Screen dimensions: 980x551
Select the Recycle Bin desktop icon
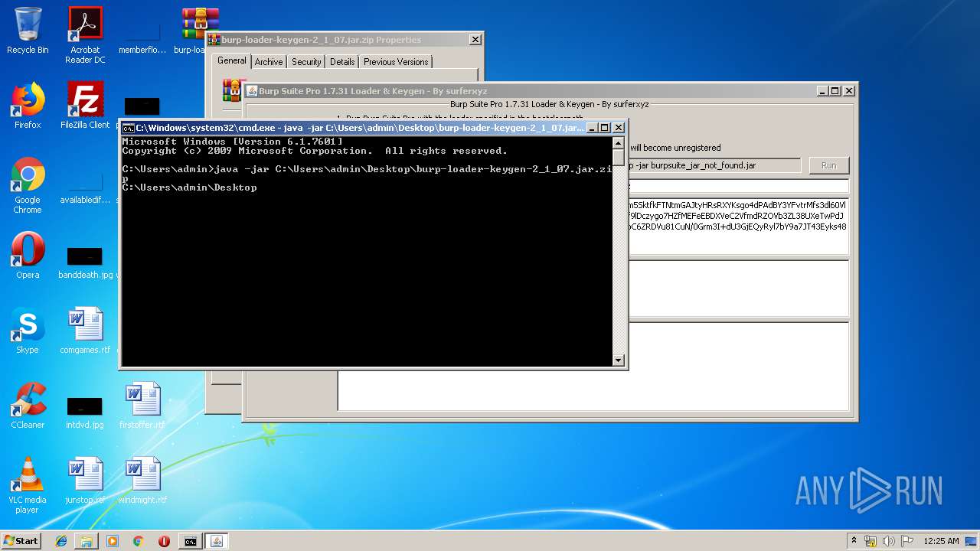tap(28, 31)
